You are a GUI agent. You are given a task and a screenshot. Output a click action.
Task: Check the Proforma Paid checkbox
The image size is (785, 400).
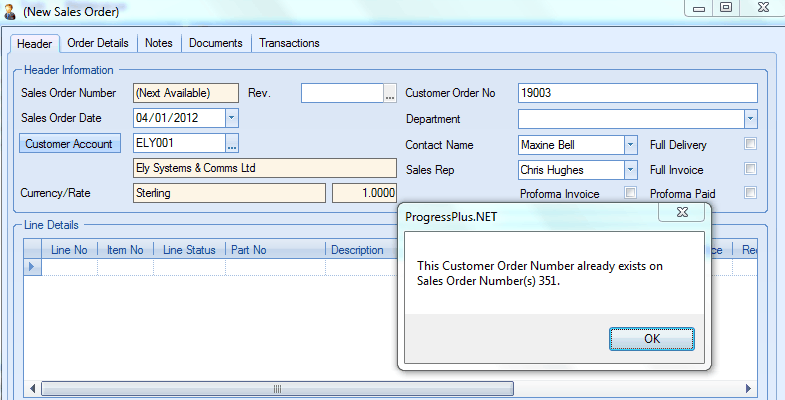[750, 192]
